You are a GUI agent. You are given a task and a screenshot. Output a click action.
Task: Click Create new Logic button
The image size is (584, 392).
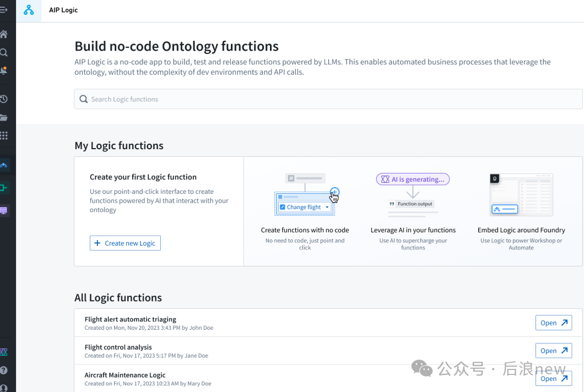tap(125, 243)
